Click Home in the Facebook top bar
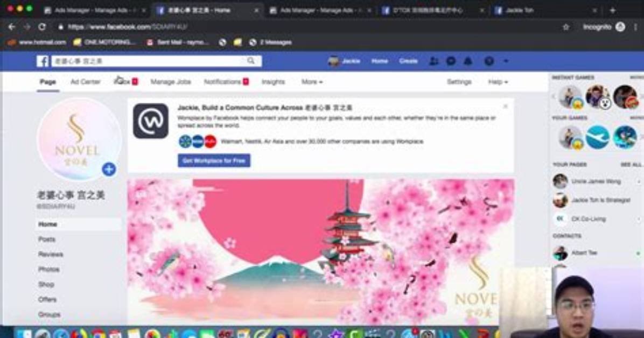 [380, 61]
